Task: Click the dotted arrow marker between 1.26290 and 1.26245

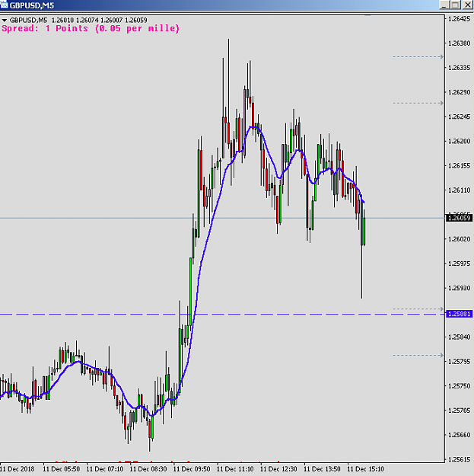Action: pos(418,104)
